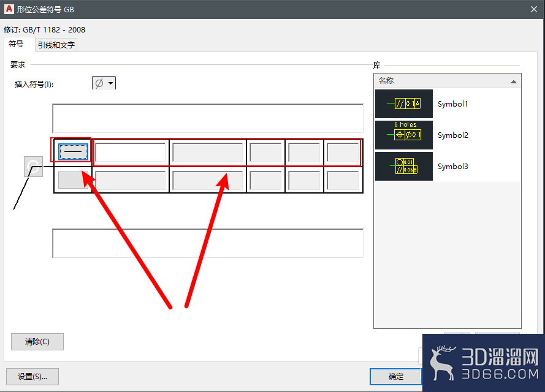Click the Symbol3 name text
This screenshot has height=392, width=545.
pyautogui.click(x=453, y=167)
